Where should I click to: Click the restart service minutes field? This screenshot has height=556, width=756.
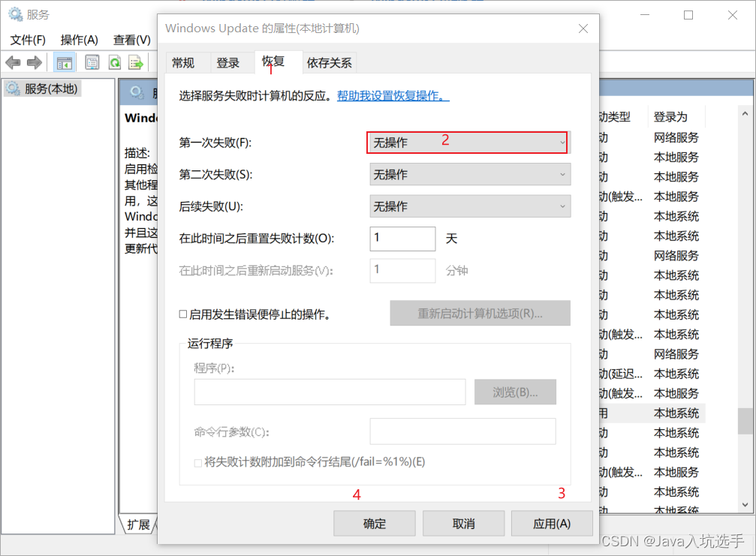[x=402, y=270]
